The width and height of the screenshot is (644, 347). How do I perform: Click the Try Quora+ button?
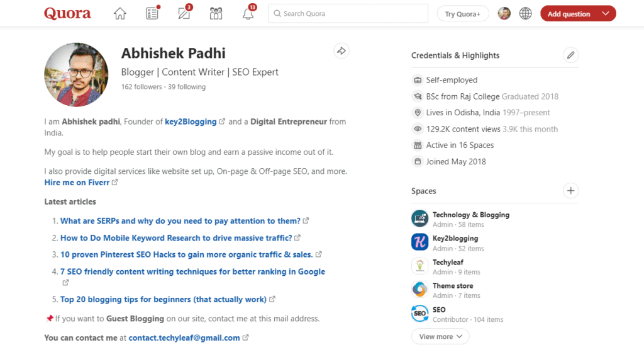462,14
